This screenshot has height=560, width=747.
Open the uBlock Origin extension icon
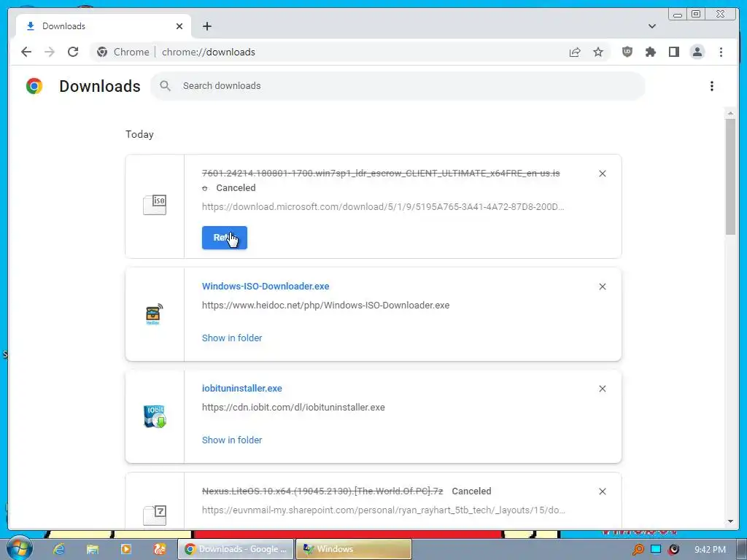pyautogui.click(x=627, y=52)
